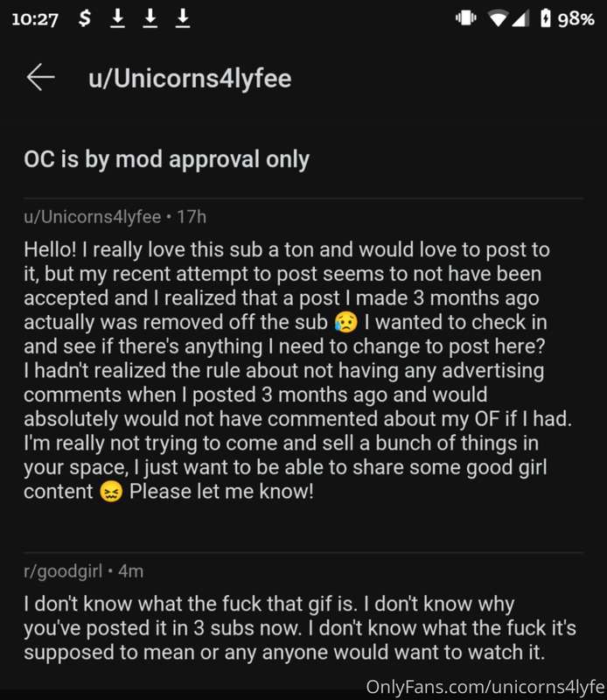Tap the crying face emoji in message
Viewport: 607px width, 700px height.
[346, 322]
